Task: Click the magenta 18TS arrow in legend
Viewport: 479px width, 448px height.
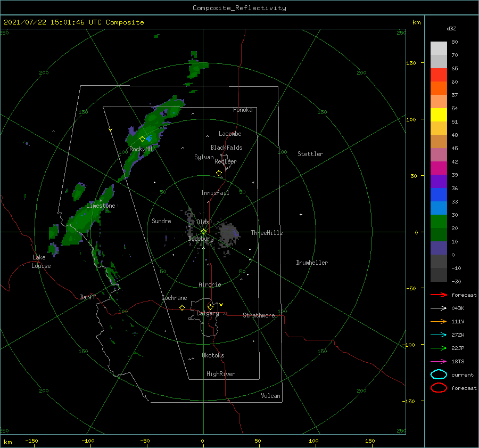Action: 439,362
